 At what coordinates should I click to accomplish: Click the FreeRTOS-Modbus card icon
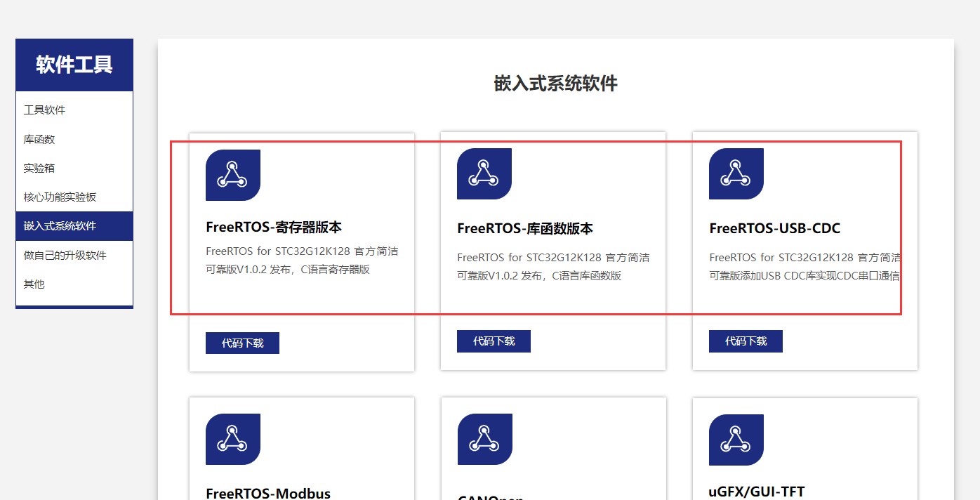pyautogui.click(x=233, y=439)
